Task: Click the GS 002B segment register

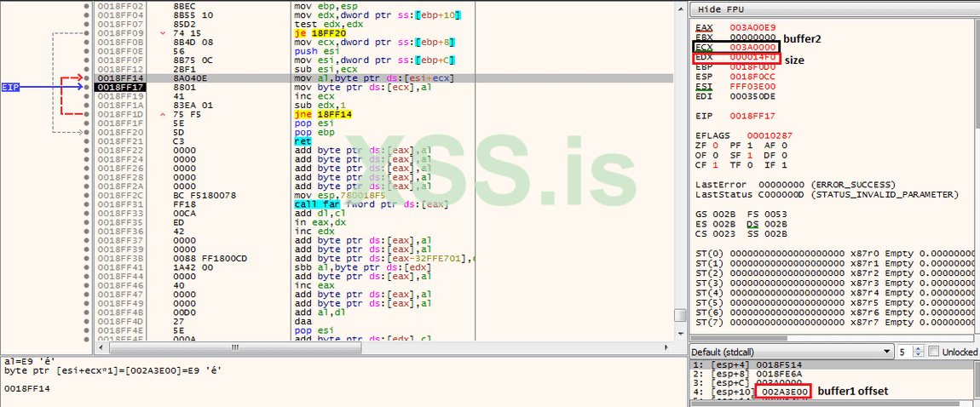Action: click(716, 214)
